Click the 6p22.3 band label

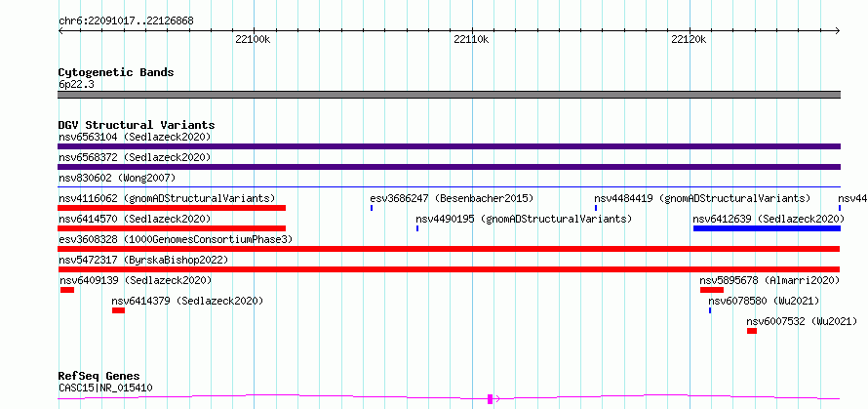(x=76, y=84)
